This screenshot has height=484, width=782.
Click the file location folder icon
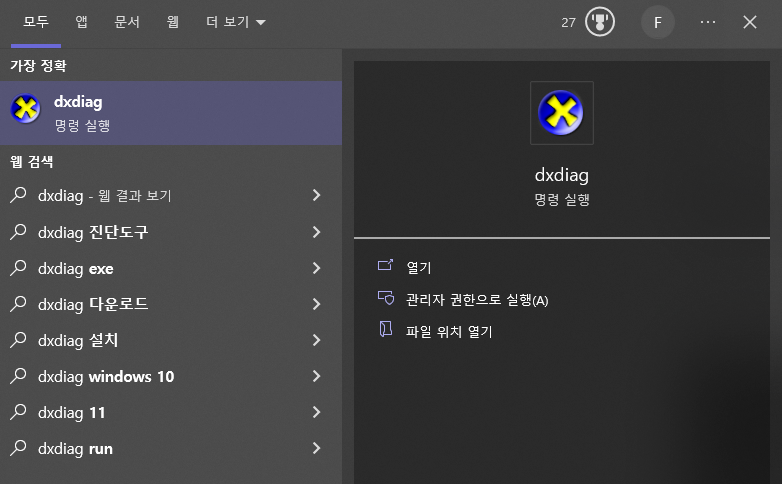click(386, 329)
